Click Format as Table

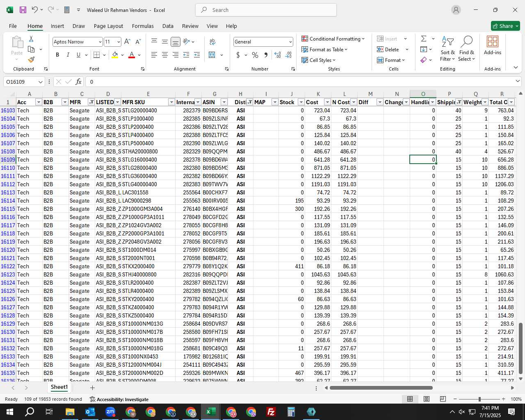click(324, 49)
